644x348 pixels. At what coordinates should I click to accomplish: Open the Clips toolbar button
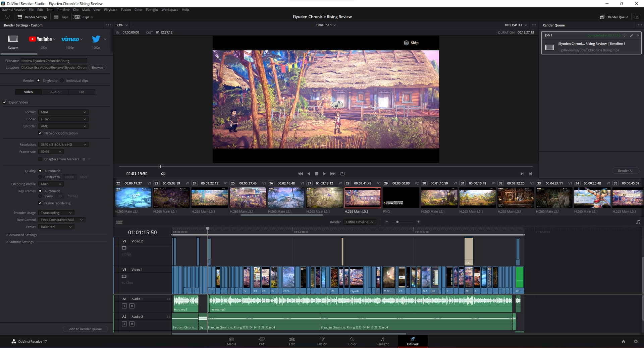click(x=84, y=17)
